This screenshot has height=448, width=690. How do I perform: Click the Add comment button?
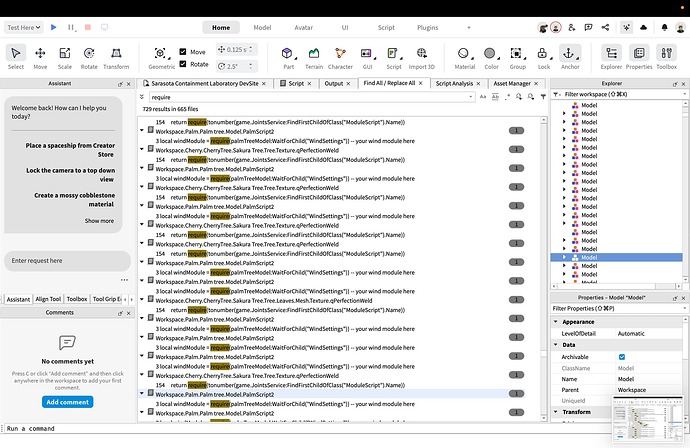[68, 402]
